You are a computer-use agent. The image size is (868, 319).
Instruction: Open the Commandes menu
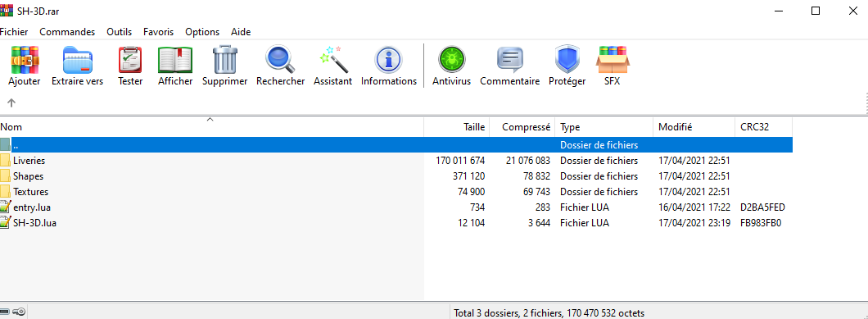click(67, 32)
